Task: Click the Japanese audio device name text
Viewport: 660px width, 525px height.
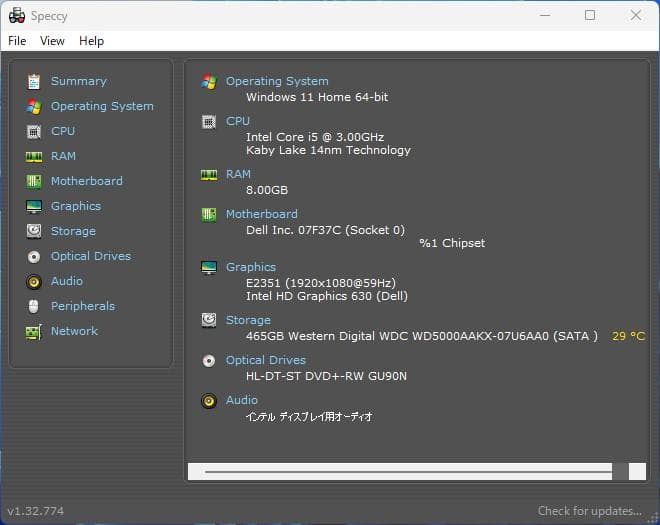Action: click(x=309, y=417)
